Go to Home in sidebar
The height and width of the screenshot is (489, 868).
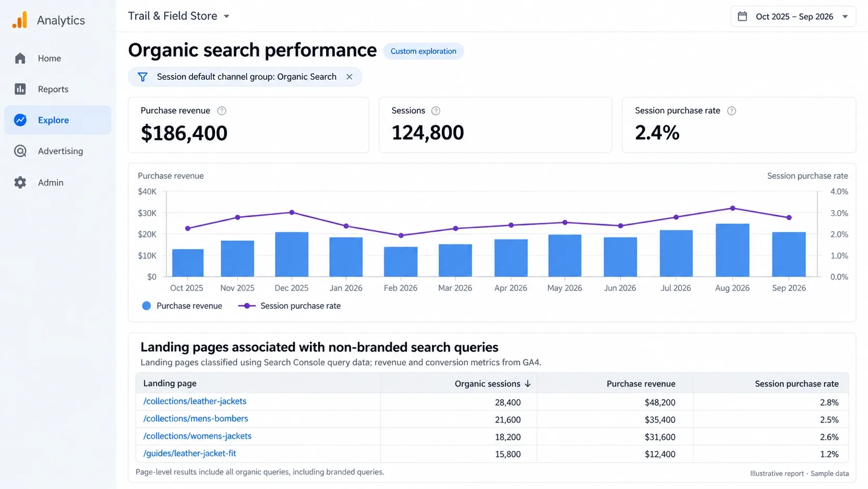[x=49, y=58]
